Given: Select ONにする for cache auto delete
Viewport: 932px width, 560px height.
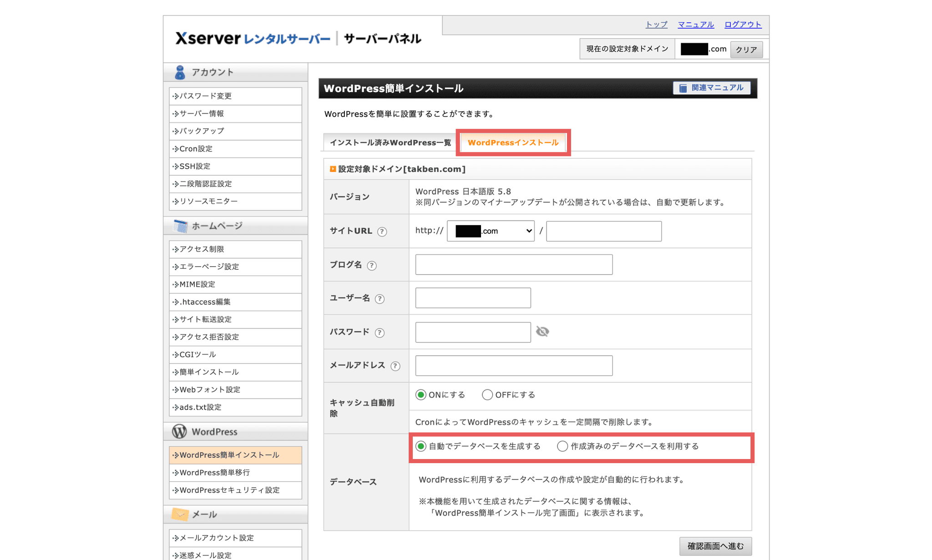Looking at the screenshot, I should [420, 395].
